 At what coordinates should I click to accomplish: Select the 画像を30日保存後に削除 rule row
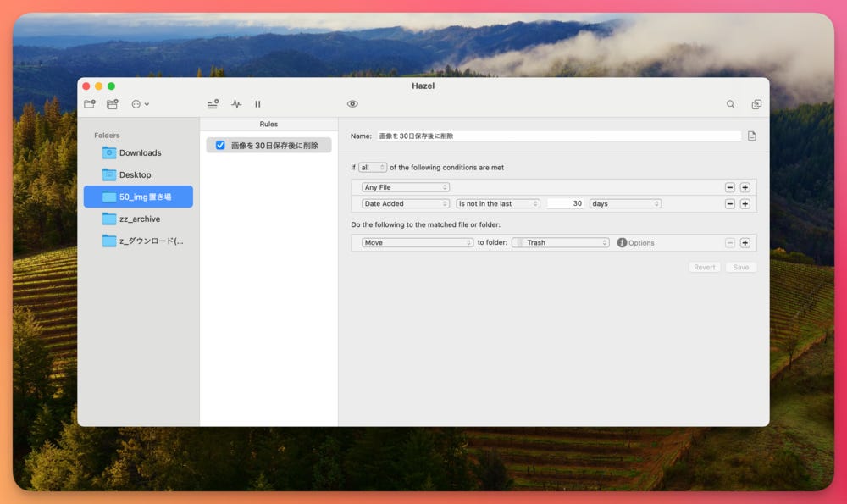(x=268, y=146)
